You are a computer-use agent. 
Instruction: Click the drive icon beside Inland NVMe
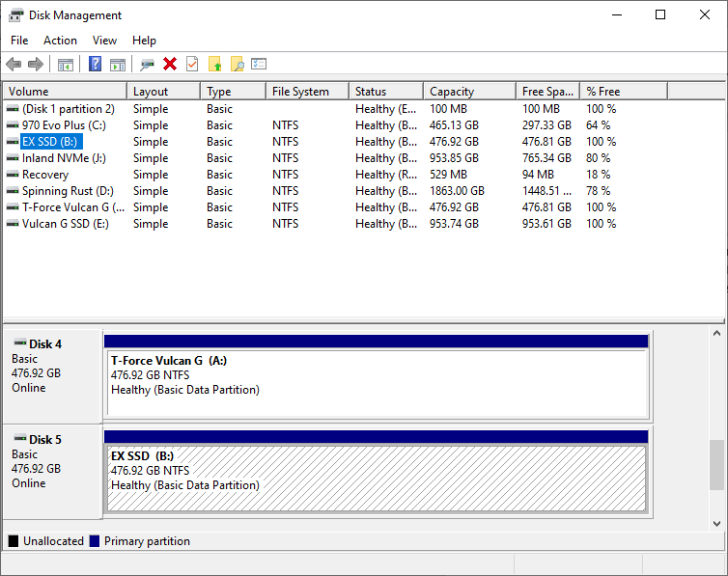(13, 158)
